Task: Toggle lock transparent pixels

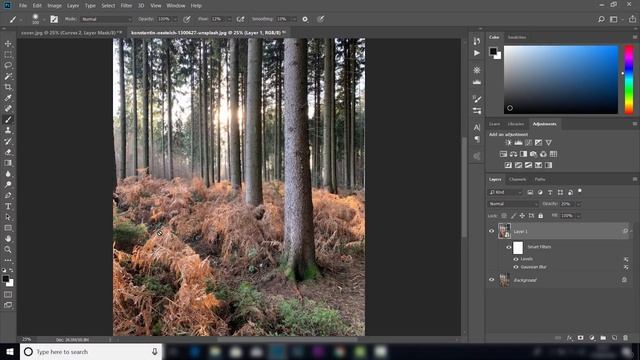Action: (x=504, y=216)
